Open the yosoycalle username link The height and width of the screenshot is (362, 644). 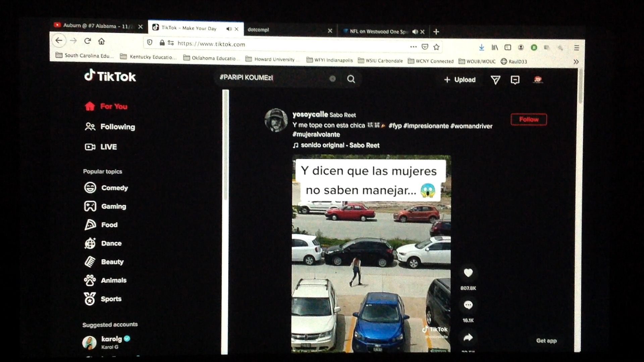coord(310,114)
